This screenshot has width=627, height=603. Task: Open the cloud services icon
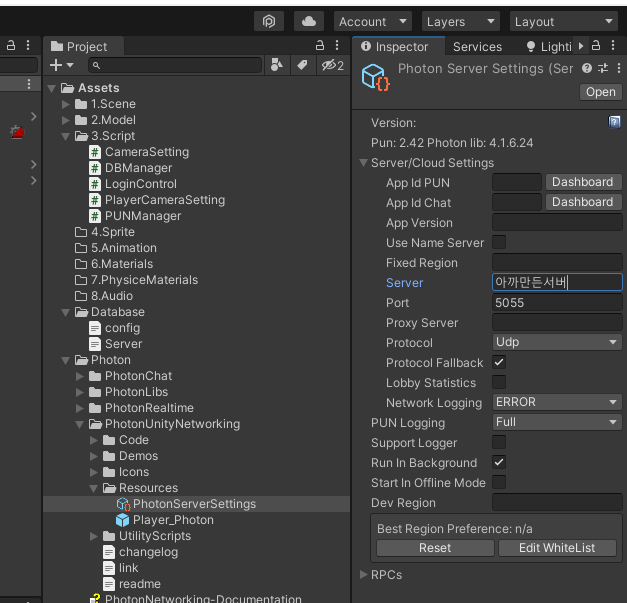[309, 21]
